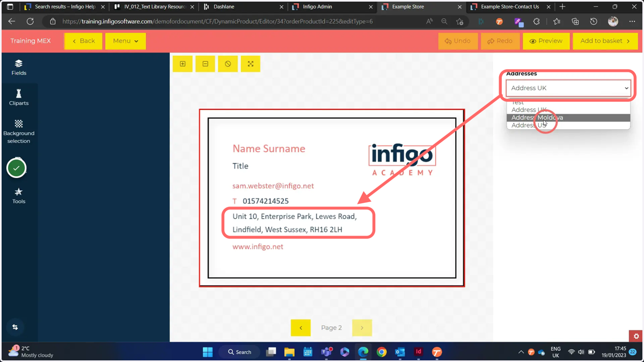Select the Unit 10, Enterprise Park address text

pyautogui.click(x=295, y=223)
